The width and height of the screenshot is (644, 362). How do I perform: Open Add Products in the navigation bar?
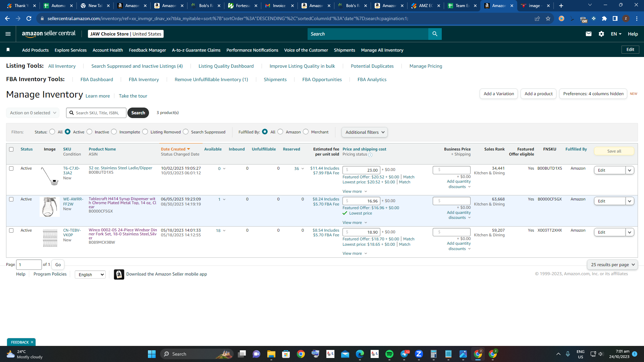click(35, 50)
